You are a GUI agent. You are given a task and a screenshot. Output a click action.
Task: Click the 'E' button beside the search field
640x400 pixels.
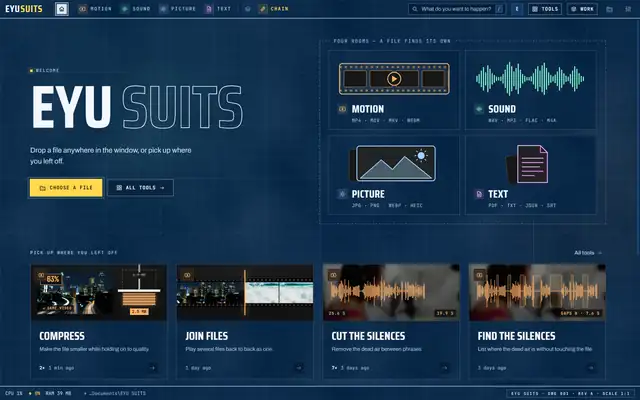point(517,9)
